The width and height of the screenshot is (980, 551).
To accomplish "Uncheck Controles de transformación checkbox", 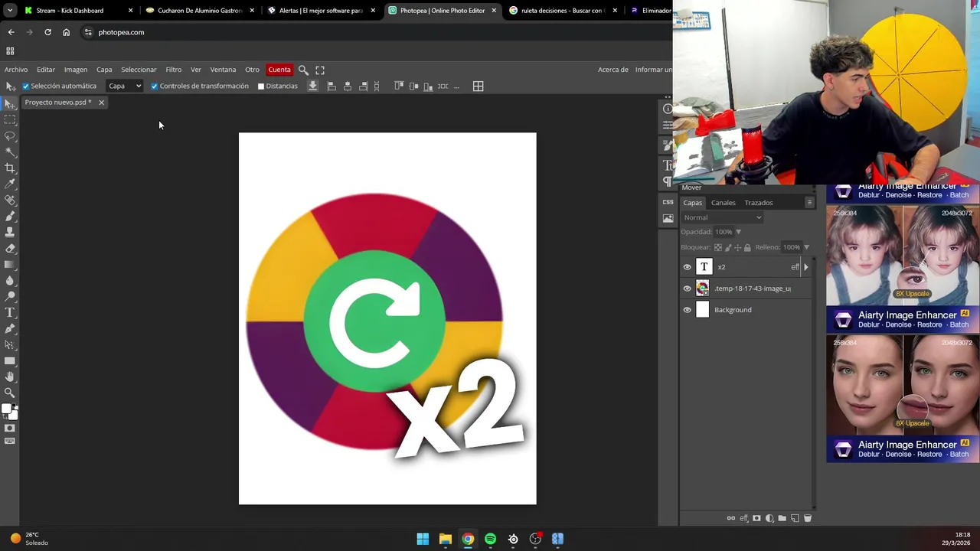I will pyautogui.click(x=154, y=86).
